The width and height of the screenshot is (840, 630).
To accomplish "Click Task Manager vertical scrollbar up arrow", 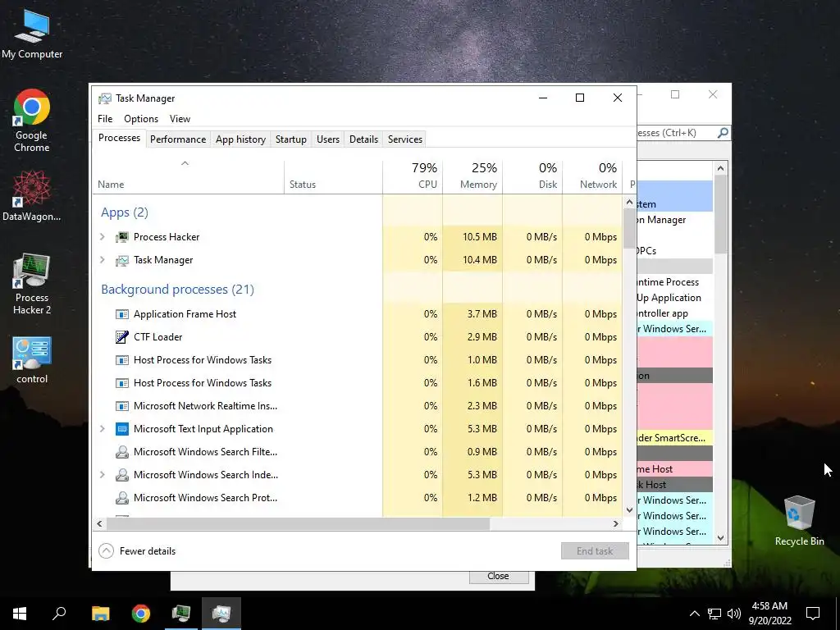I will tap(629, 203).
